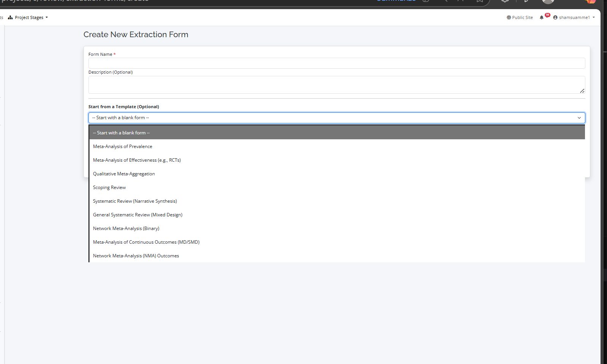Open the notifications bell
607x364 pixels.
pos(542,17)
